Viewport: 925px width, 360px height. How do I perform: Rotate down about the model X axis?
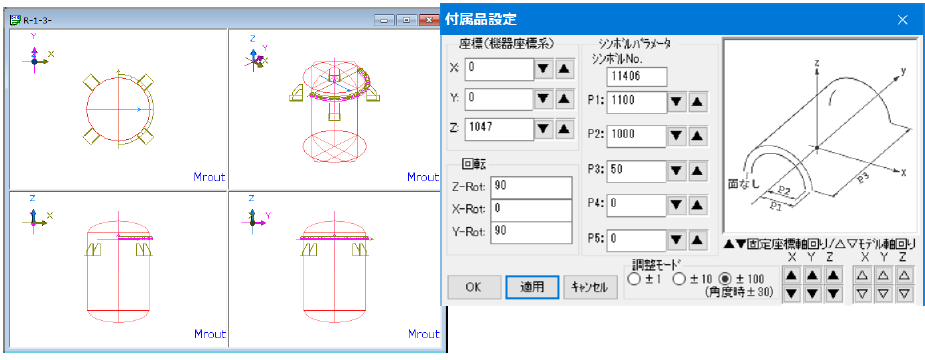pos(863,293)
